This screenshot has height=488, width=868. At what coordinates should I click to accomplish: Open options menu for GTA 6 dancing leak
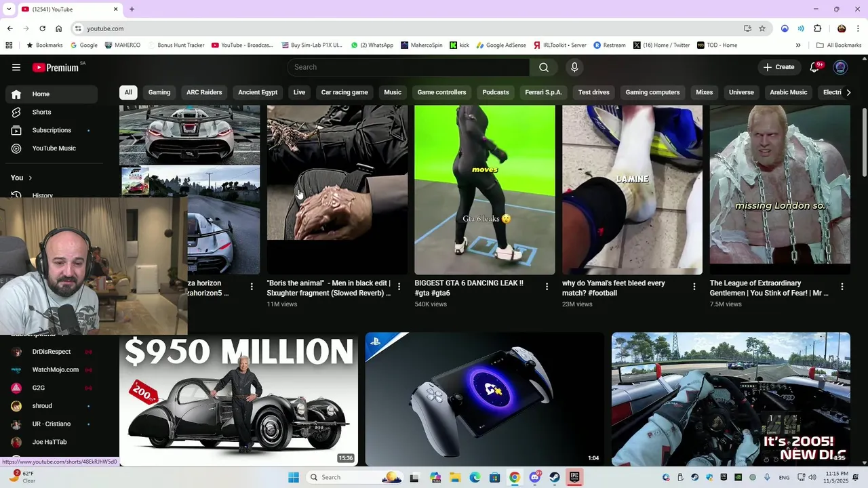(547, 287)
